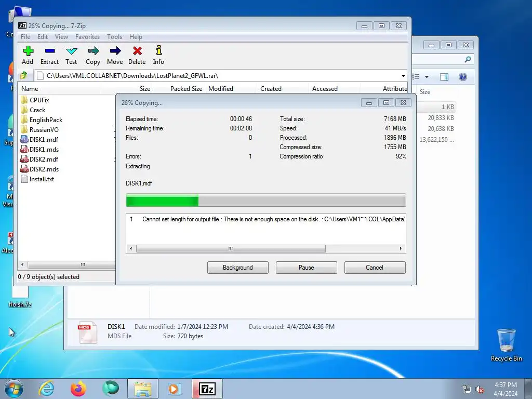Open the File menu
Viewport: 532px width, 399px height.
point(25,37)
